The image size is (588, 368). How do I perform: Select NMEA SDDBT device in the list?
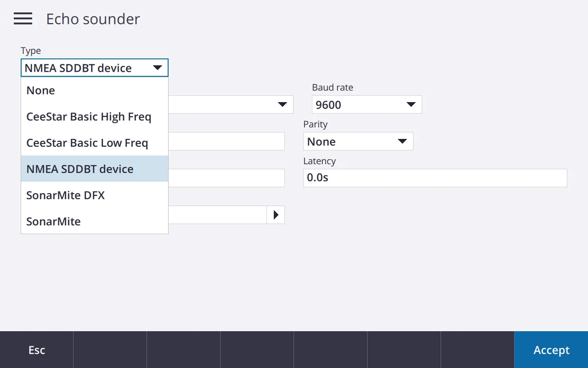[x=95, y=169]
